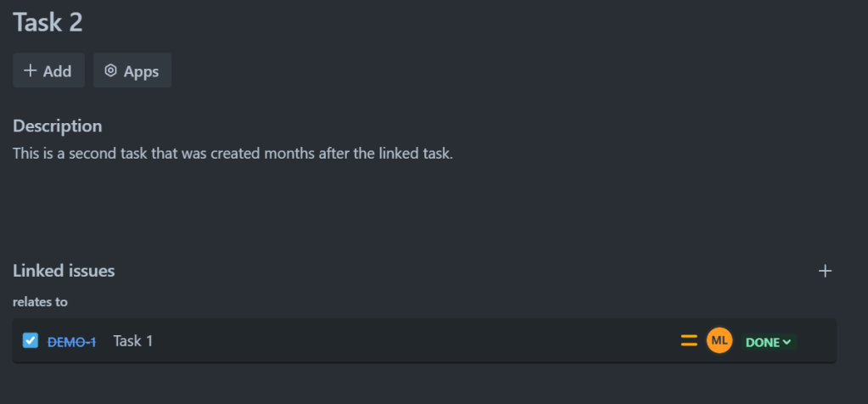Click the Linked issues heading
868x404 pixels.
(64, 271)
